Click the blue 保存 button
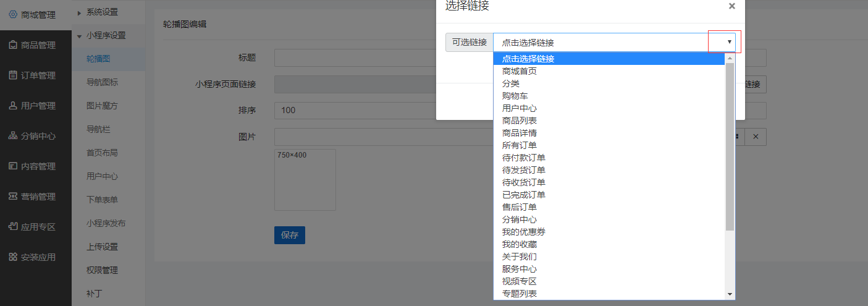The width and height of the screenshot is (868, 306). click(289, 235)
